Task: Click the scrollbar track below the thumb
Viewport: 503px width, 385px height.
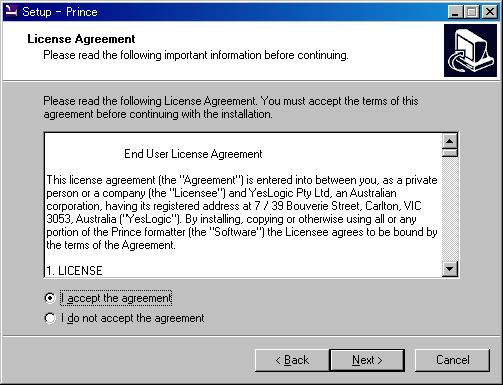Action: click(x=450, y=209)
